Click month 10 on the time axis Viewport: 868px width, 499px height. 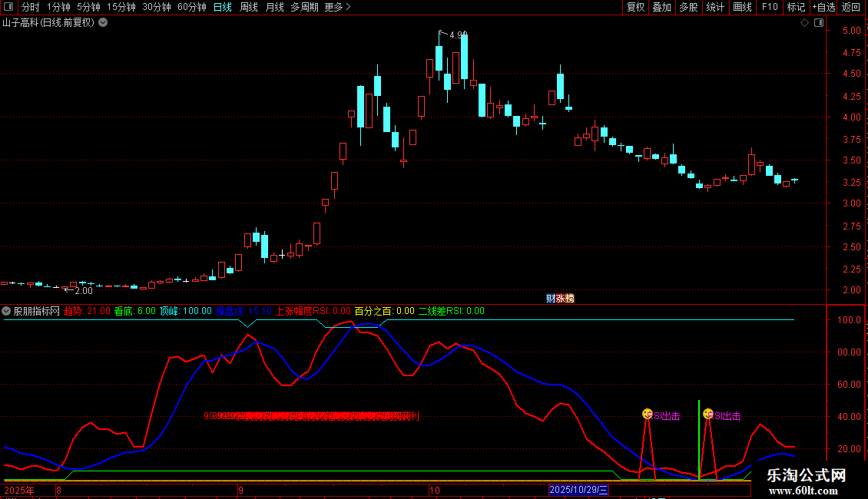coord(435,490)
